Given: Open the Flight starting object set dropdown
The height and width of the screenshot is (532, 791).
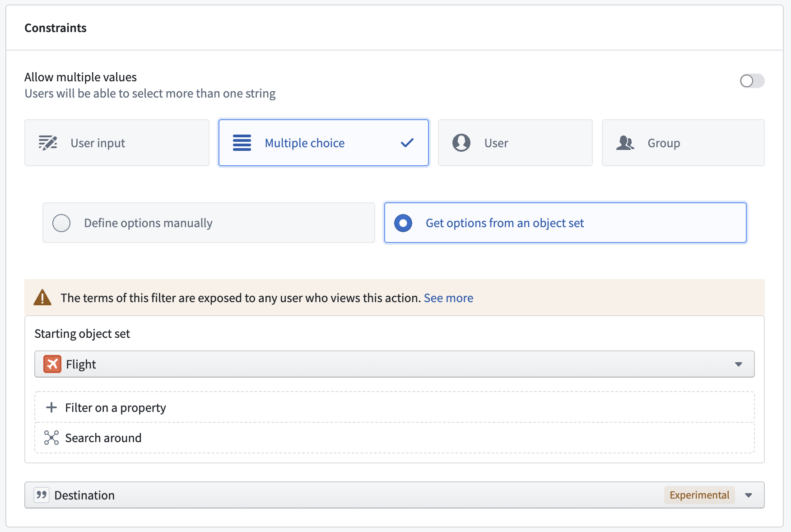Looking at the screenshot, I should pos(395,364).
